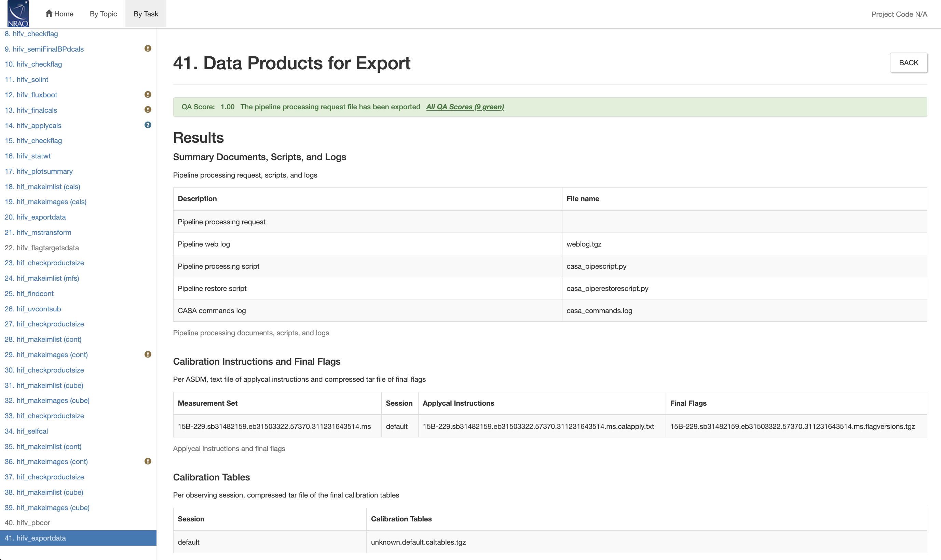Select 22. hifv_flagtargetsdata entry
The height and width of the screenshot is (560, 941).
point(42,248)
